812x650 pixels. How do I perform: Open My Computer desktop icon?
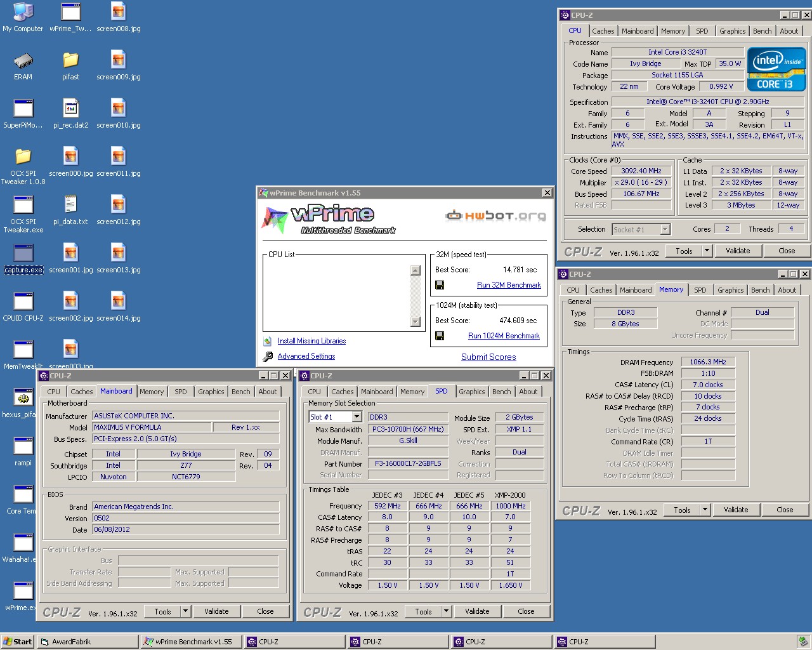point(23,18)
